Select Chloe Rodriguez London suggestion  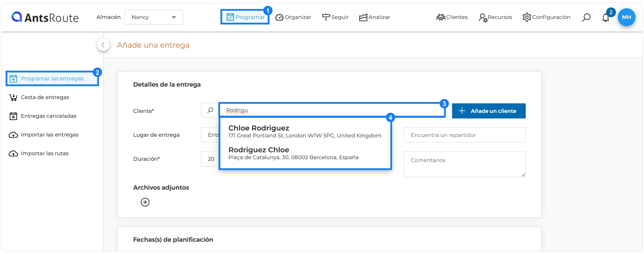[x=305, y=131]
